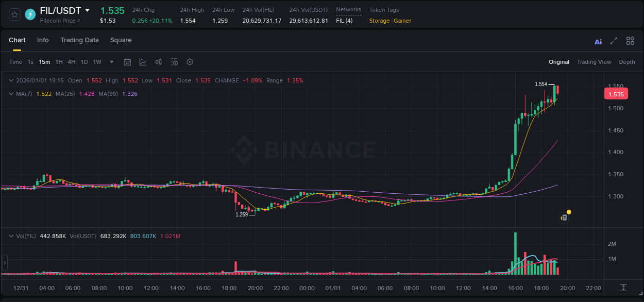Collapse the moving averages row
This screenshot has width=644, height=302.
(11, 94)
